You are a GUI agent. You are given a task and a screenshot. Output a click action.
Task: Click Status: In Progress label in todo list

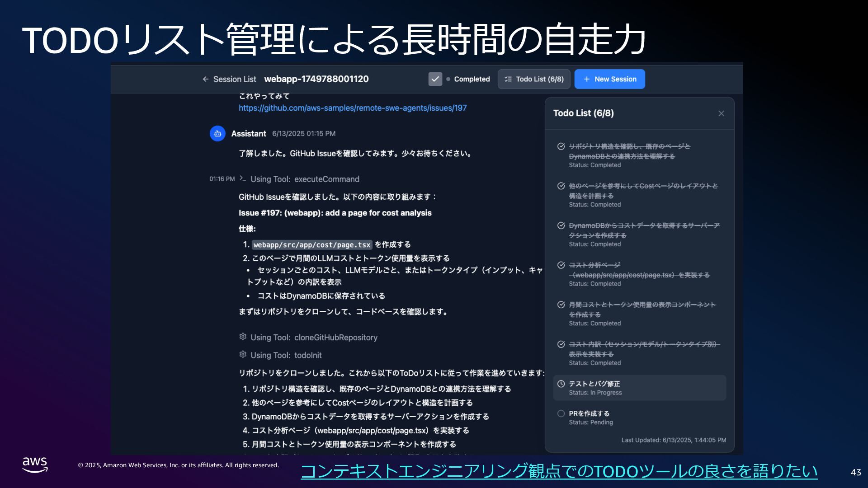tap(595, 393)
